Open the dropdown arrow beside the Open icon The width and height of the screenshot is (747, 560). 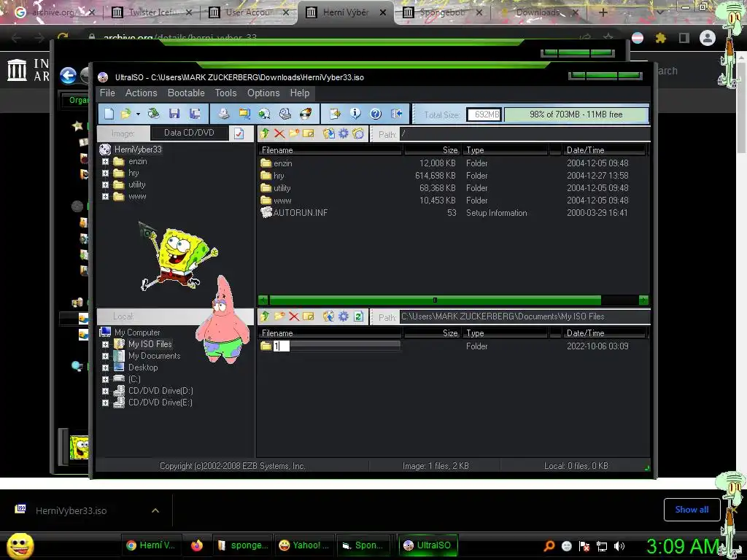(138, 114)
